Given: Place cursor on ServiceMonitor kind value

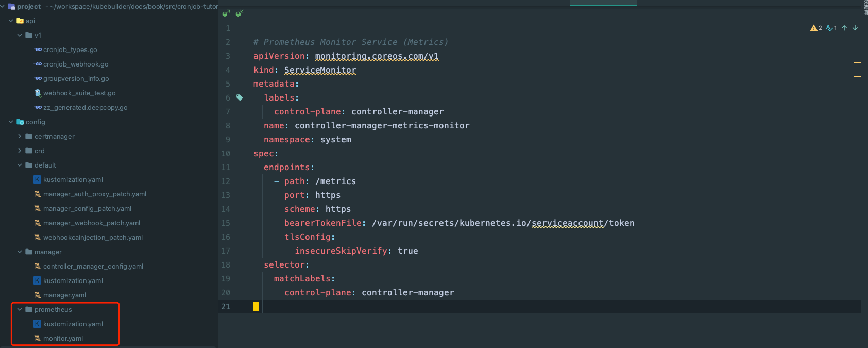Looking at the screenshot, I should (320, 70).
